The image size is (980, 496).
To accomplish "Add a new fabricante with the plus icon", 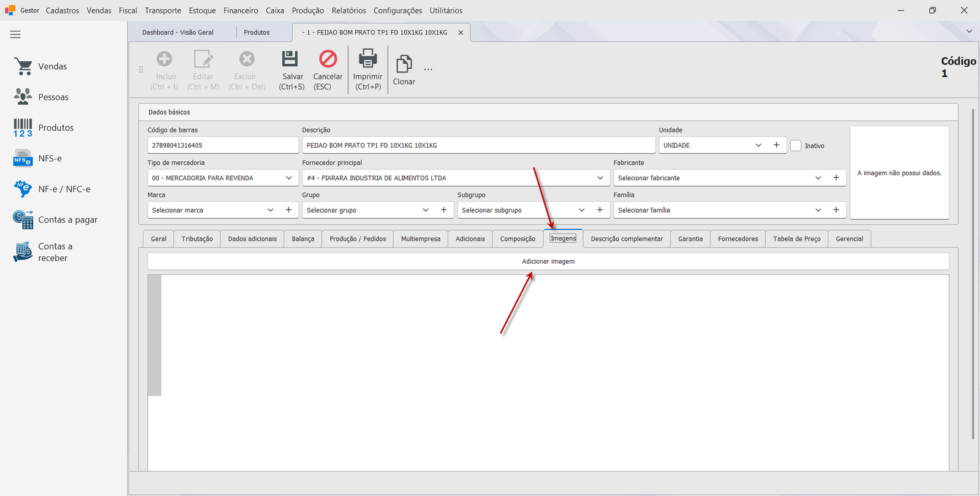I will [836, 178].
